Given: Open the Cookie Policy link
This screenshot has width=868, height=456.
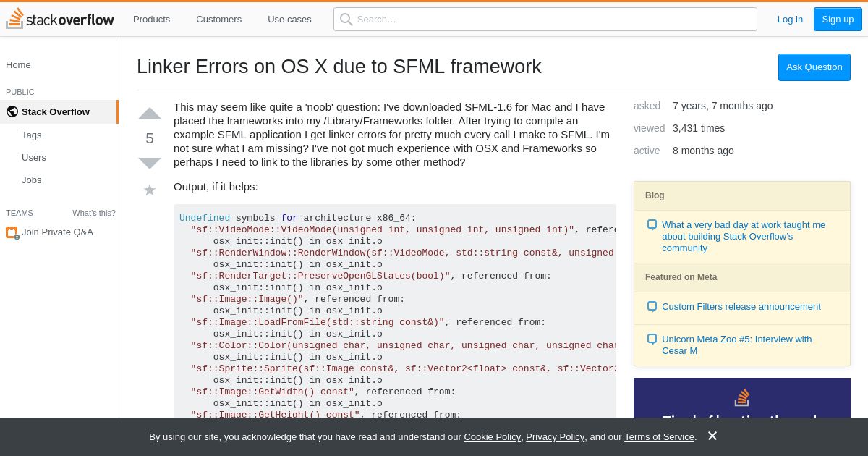Looking at the screenshot, I should coord(492,437).
